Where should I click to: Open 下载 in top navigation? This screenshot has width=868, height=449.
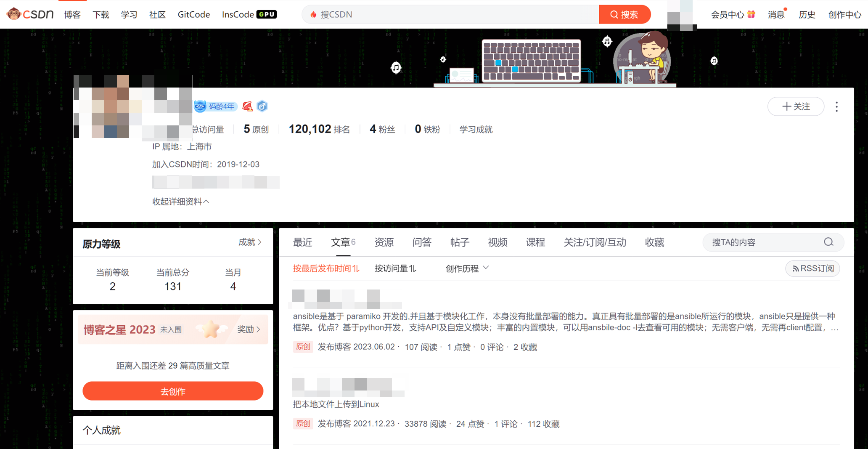(x=101, y=15)
